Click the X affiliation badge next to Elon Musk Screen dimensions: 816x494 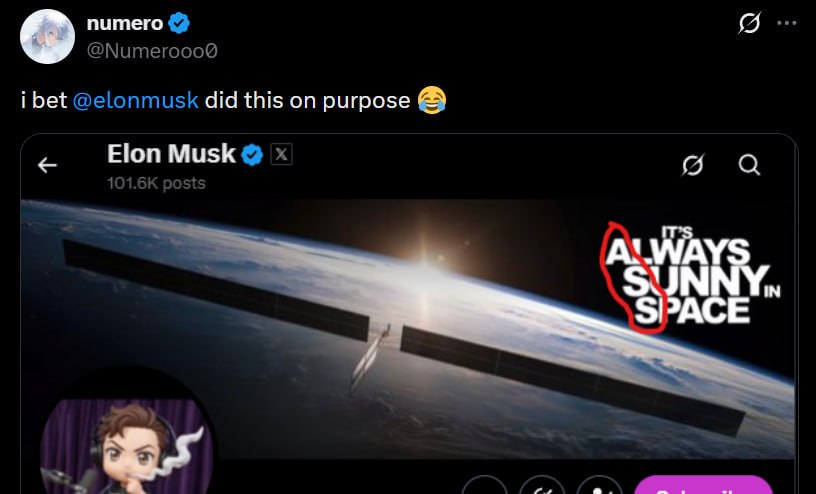(x=281, y=155)
